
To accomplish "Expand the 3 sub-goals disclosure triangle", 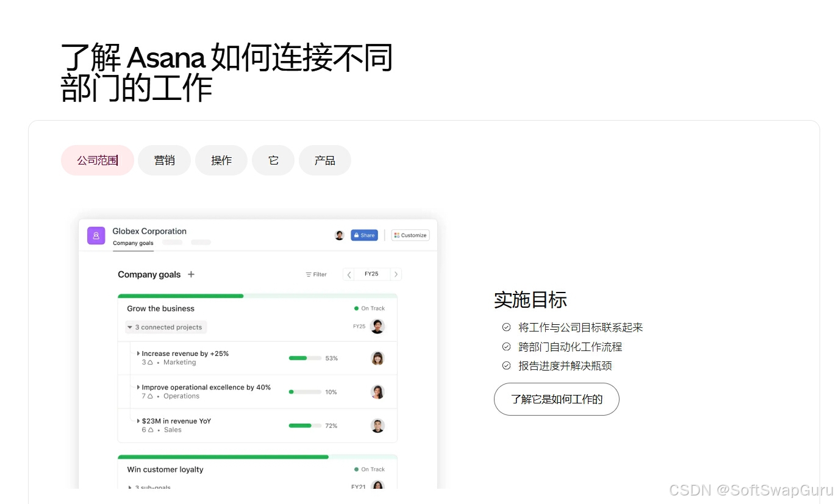I will [x=130, y=488].
